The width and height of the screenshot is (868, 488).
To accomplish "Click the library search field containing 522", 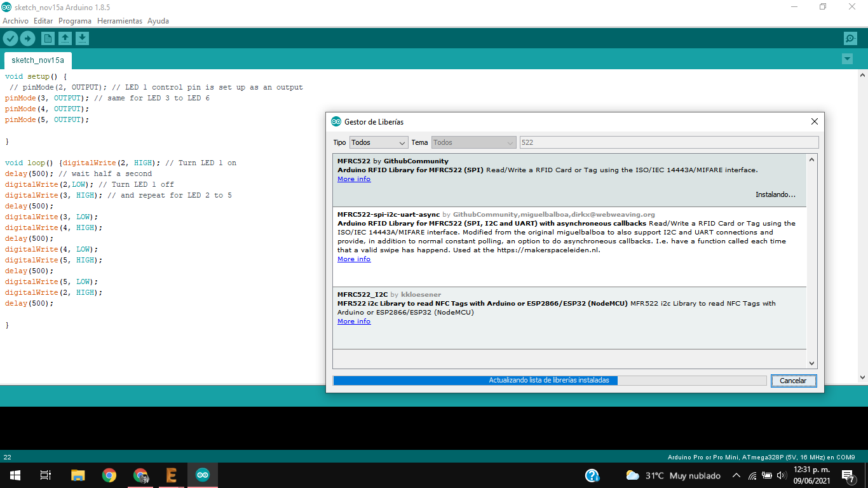I will [x=669, y=142].
